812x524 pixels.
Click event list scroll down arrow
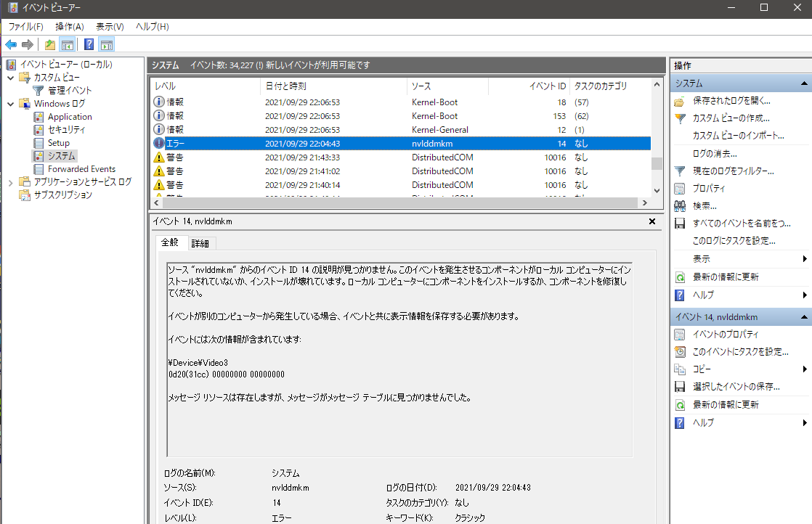click(x=657, y=190)
